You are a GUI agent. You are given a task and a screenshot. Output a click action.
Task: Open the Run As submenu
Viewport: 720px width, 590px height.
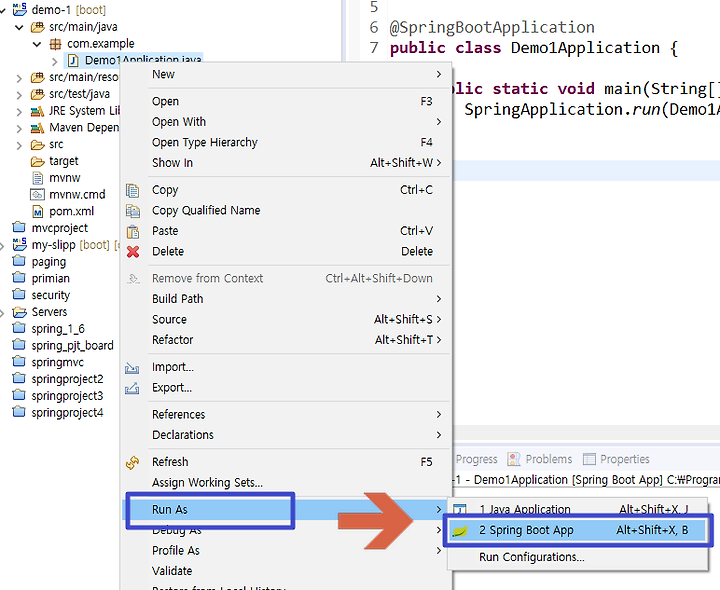(x=287, y=510)
